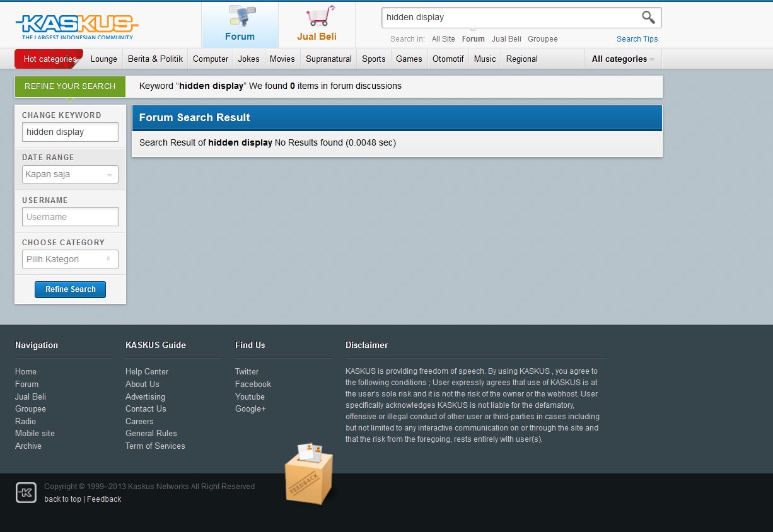Screen dimensions: 773x532
Task: Open the Archive footer link
Action: tap(28, 446)
